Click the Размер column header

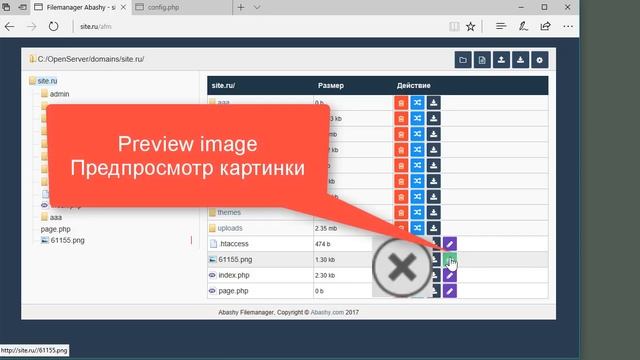[331, 86]
